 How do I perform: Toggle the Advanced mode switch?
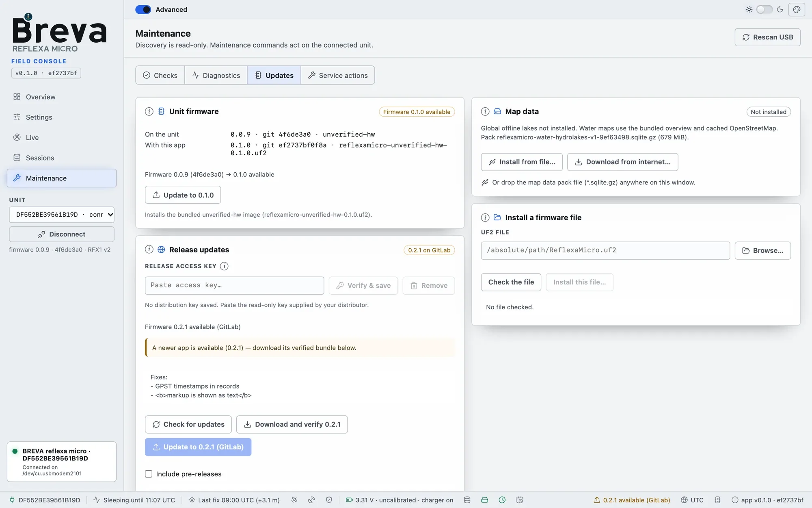click(x=143, y=9)
